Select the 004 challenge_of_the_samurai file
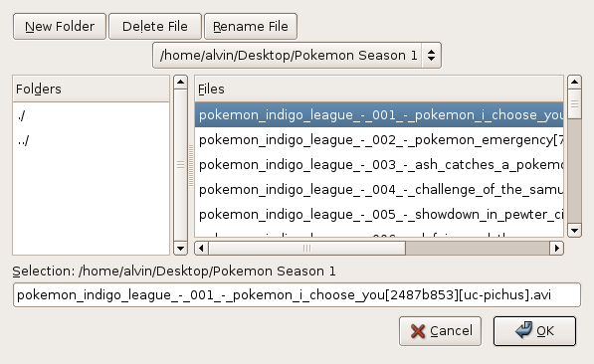Image resolution: width=594 pixels, height=364 pixels. click(x=379, y=189)
